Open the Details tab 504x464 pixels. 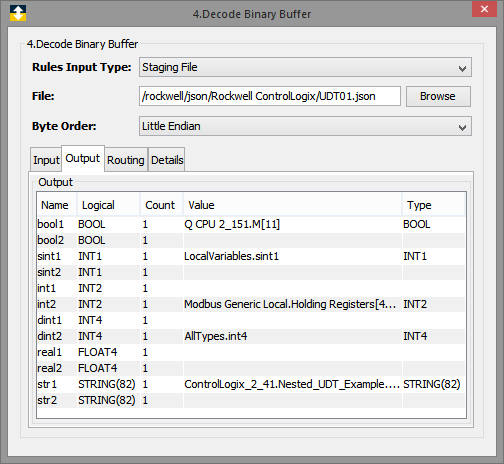pos(167,160)
